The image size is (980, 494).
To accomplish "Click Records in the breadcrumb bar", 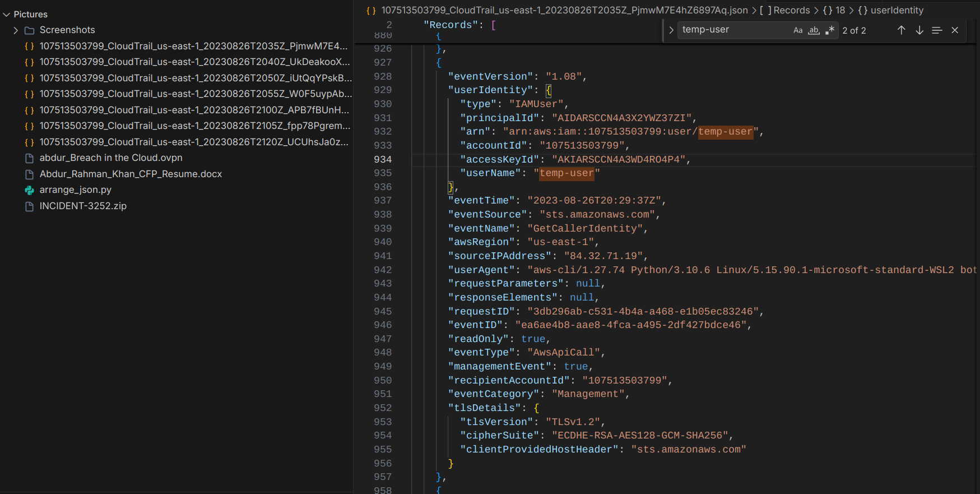I will 791,10.
